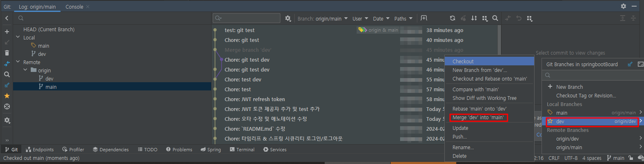Image resolution: width=644 pixels, height=164 pixels.
Task: Click the circular crosshair sidebar icon
Action: [7, 106]
